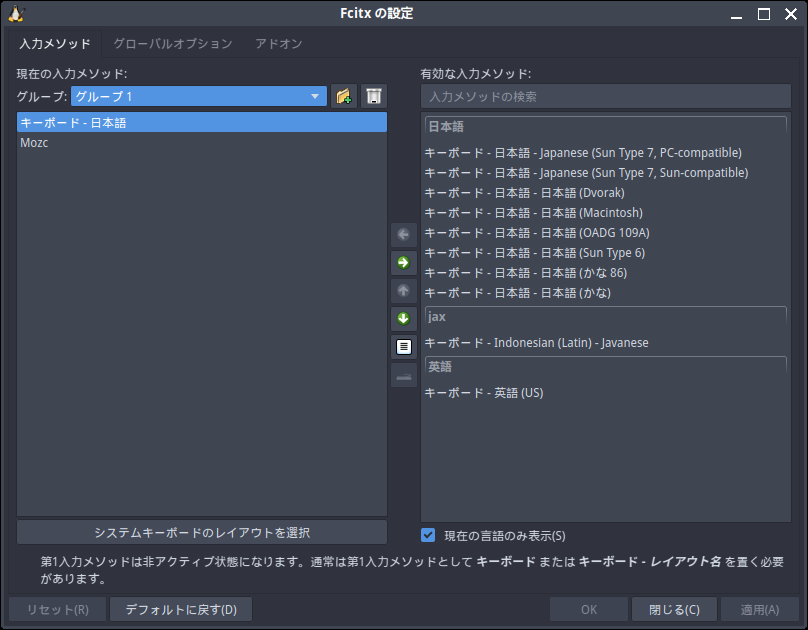
Task: Select キーボード - 日本語 - 日本語 (かな 86)
Action: tap(605, 273)
